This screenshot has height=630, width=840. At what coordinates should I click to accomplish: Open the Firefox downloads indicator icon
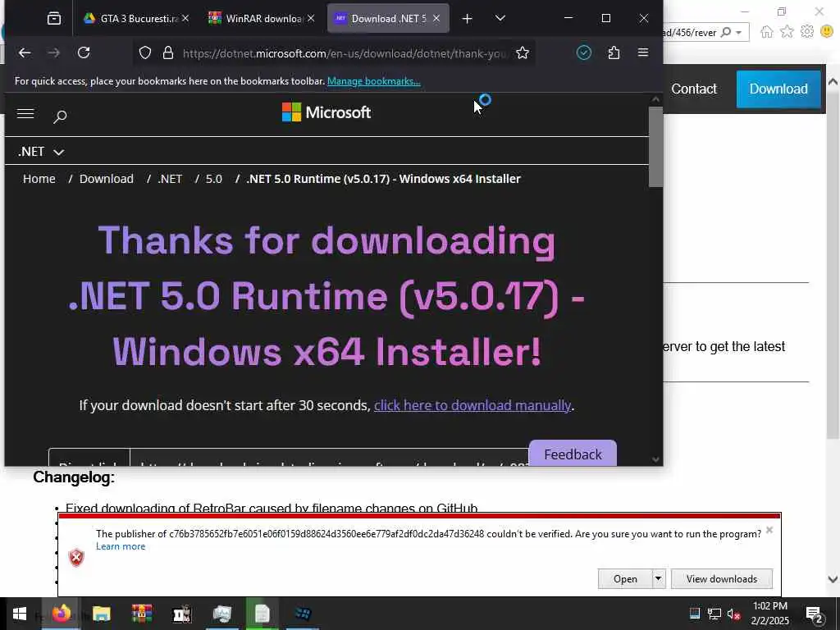point(584,52)
